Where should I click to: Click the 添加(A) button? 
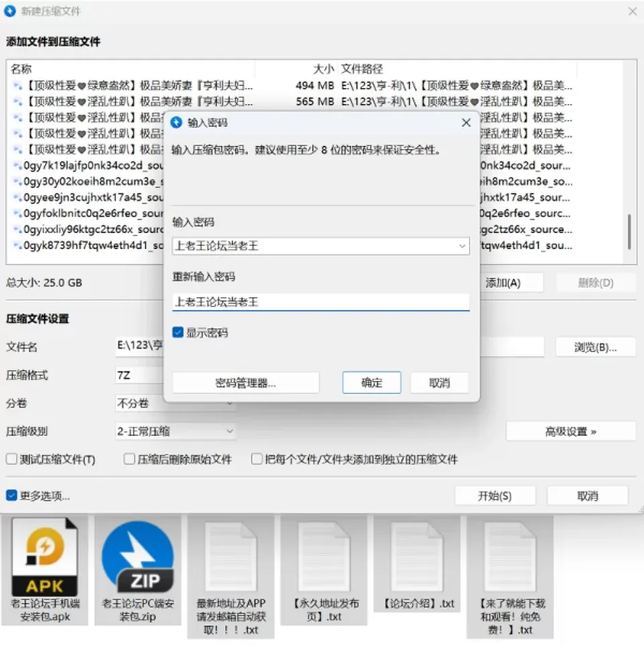[x=511, y=282]
